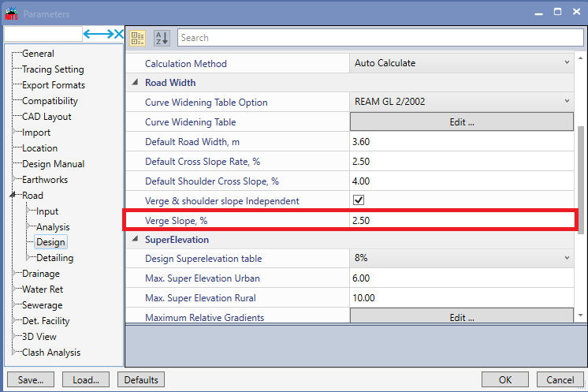Expand the Detailing node under Road
The height and width of the screenshot is (392, 588).
[x=28, y=258]
